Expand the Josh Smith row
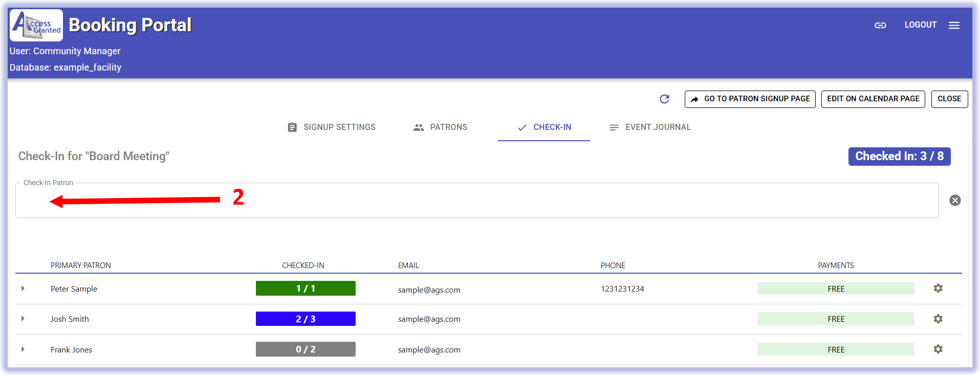This screenshot has height=375, width=980. coord(23,319)
